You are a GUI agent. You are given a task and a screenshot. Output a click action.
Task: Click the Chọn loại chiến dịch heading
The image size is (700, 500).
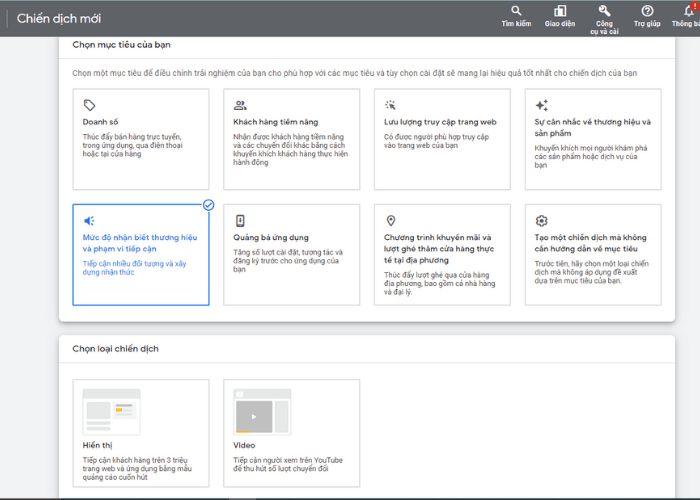[x=115, y=349]
